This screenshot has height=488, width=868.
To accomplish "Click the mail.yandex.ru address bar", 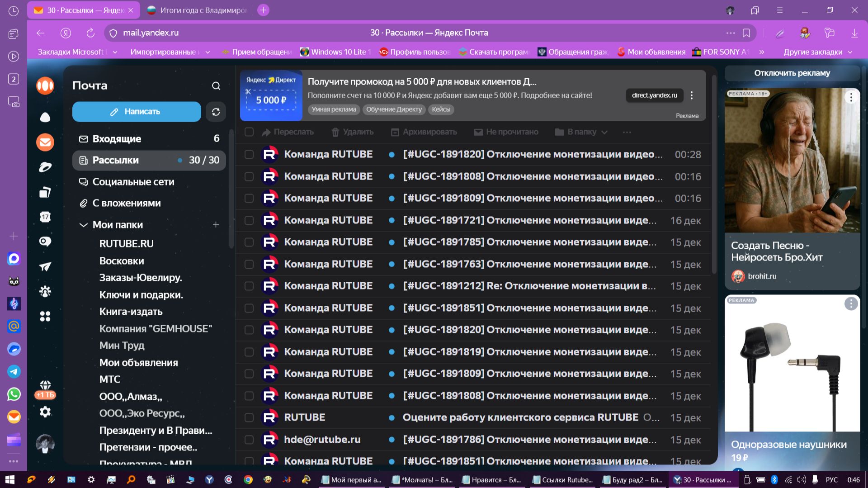I will click(x=429, y=33).
